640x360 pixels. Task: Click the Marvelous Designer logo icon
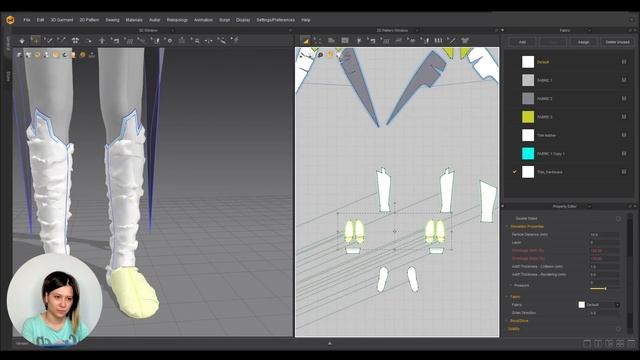click(x=10, y=20)
